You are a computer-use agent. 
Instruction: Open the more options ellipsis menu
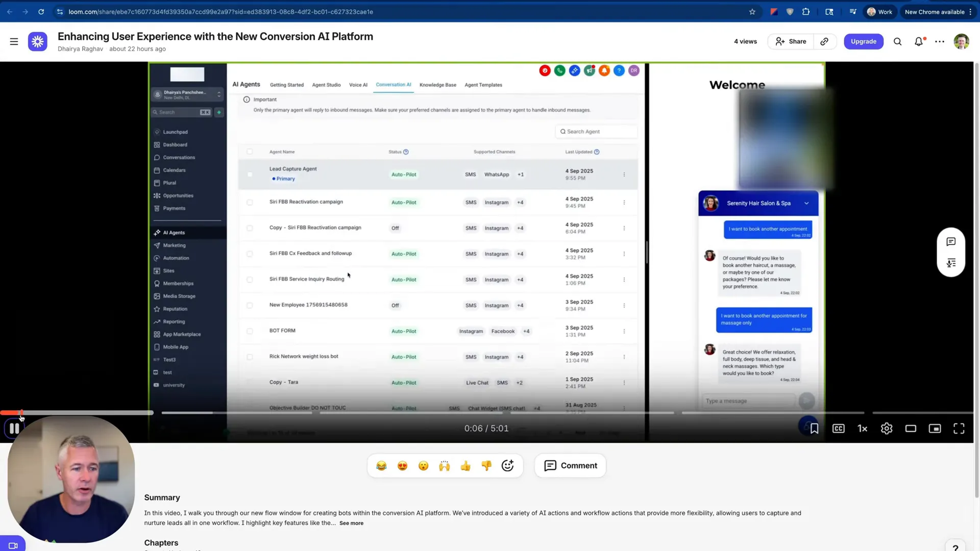(940, 41)
